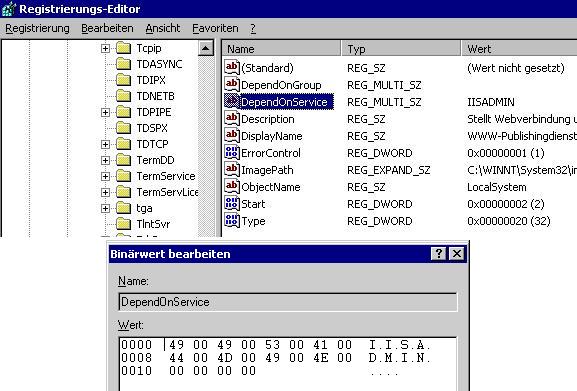This screenshot has height=391, width=577.
Task: Click the TDSPX folder icon
Action: pyautogui.click(x=124, y=128)
